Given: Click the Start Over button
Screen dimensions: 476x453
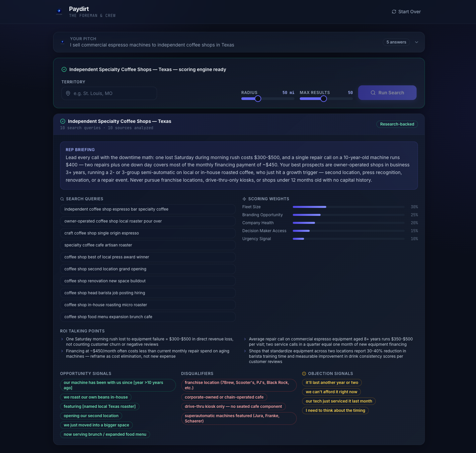Looking at the screenshot, I should [x=406, y=12].
